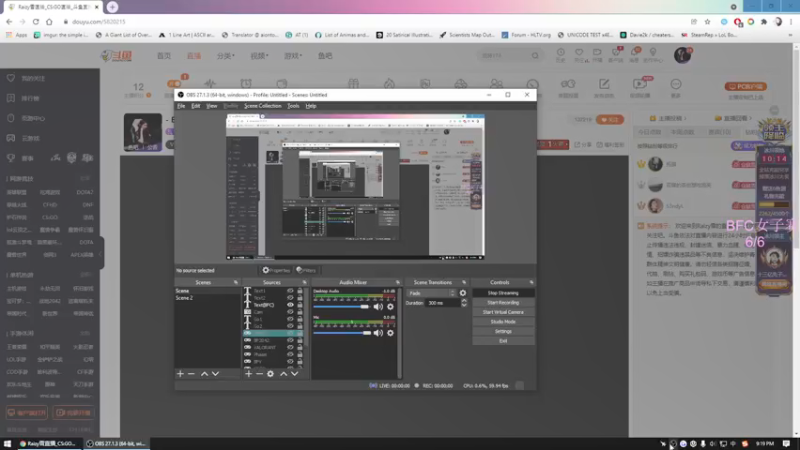Click Start Virtual Camera button
This screenshot has height=450, width=800.
point(503,312)
